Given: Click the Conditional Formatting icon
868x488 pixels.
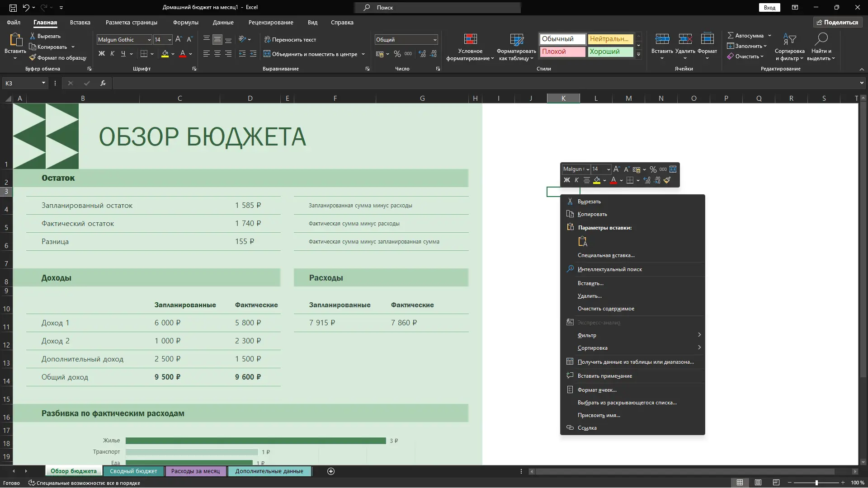Looking at the screenshot, I should click(x=470, y=40).
